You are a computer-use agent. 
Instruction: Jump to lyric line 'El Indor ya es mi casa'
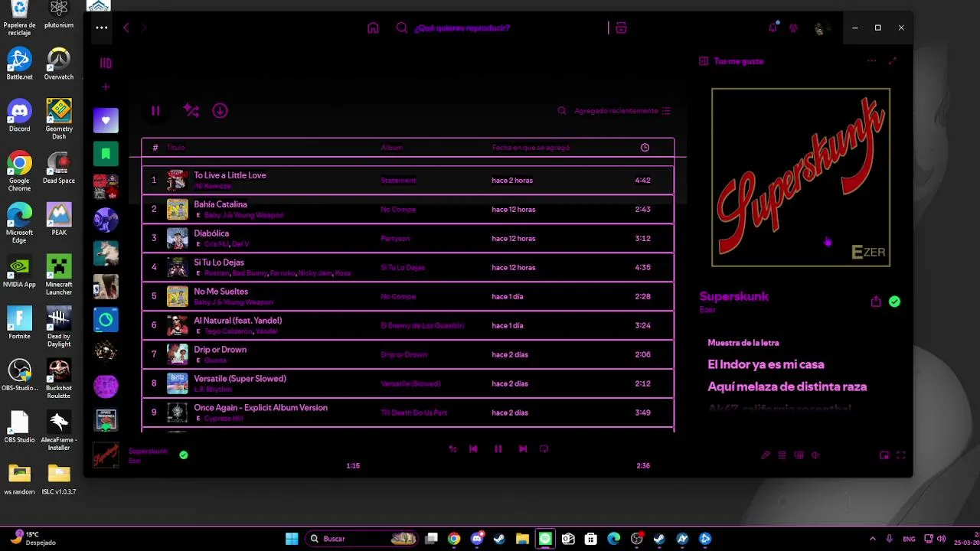pos(766,365)
